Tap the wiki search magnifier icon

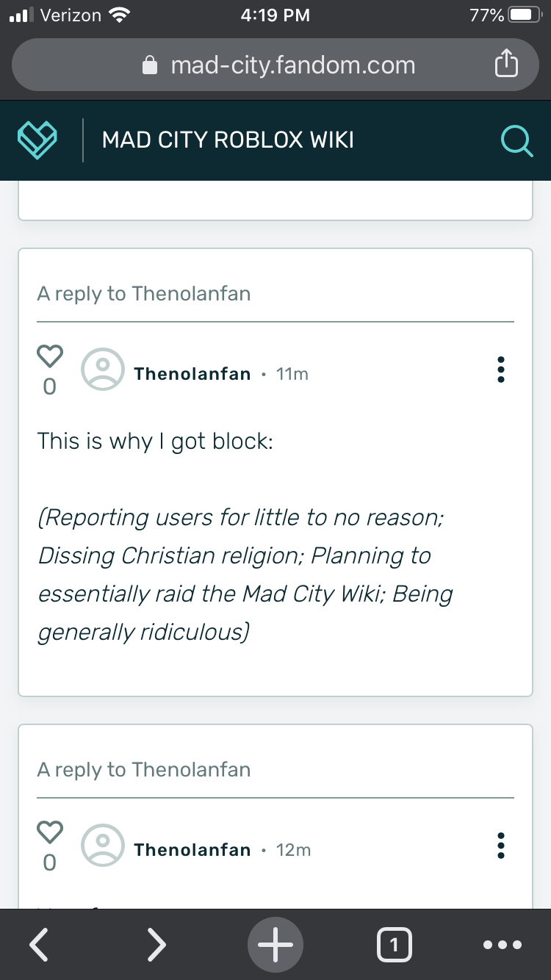[x=516, y=140]
